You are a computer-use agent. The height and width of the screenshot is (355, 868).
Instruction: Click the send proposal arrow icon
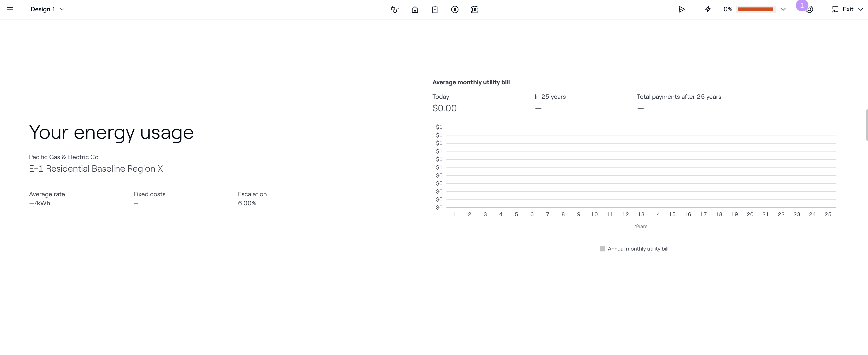click(x=681, y=9)
